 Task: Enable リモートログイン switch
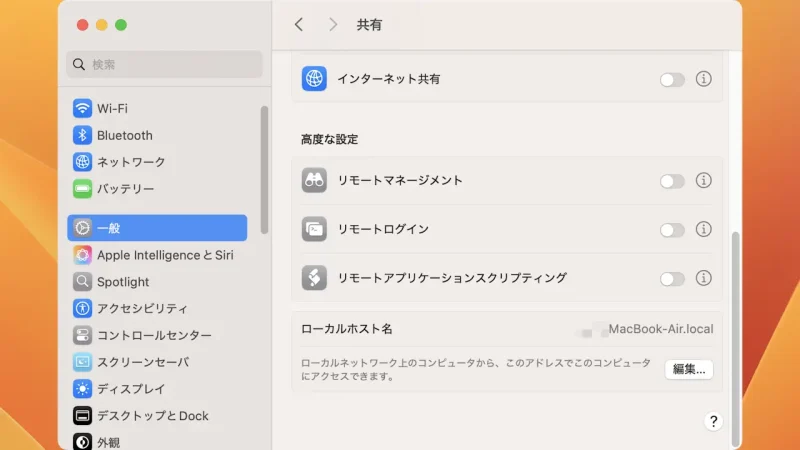[x=672, y=230]
